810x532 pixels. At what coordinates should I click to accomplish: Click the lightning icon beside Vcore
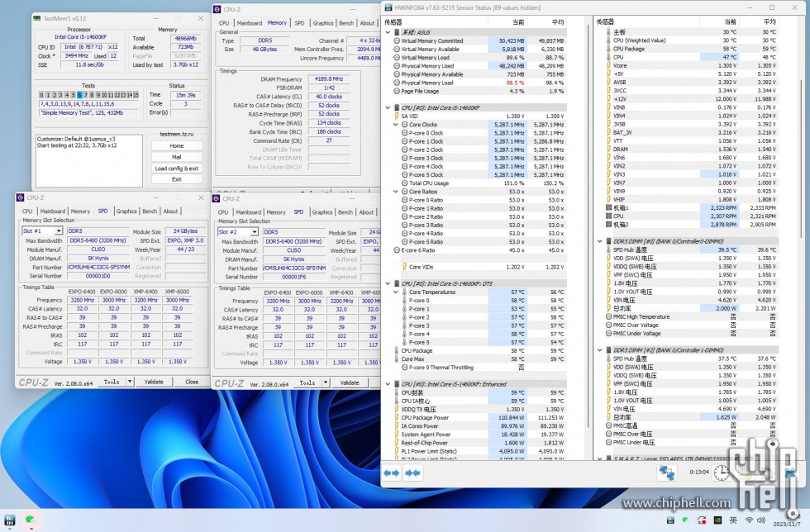coord(609,65)
